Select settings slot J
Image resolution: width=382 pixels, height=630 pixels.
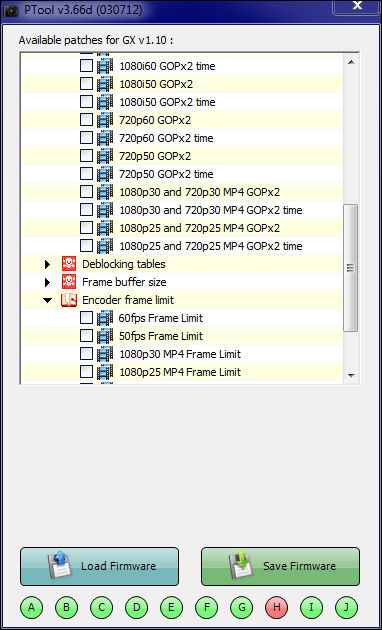tap(346, 607)
